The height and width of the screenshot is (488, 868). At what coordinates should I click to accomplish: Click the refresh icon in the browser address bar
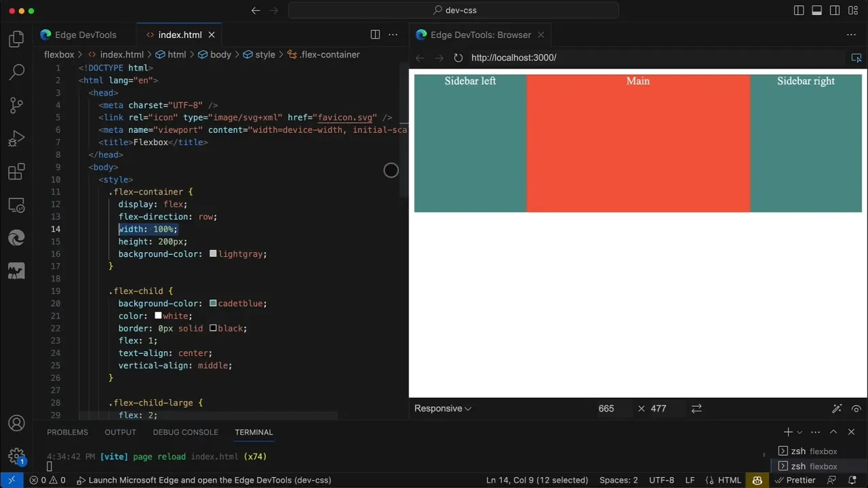coord(458,58)
